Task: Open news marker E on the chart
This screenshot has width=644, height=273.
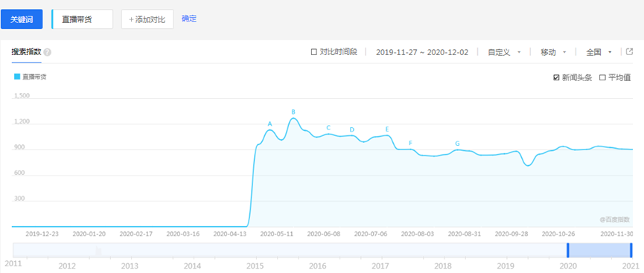Action: (x=387, y=129)
